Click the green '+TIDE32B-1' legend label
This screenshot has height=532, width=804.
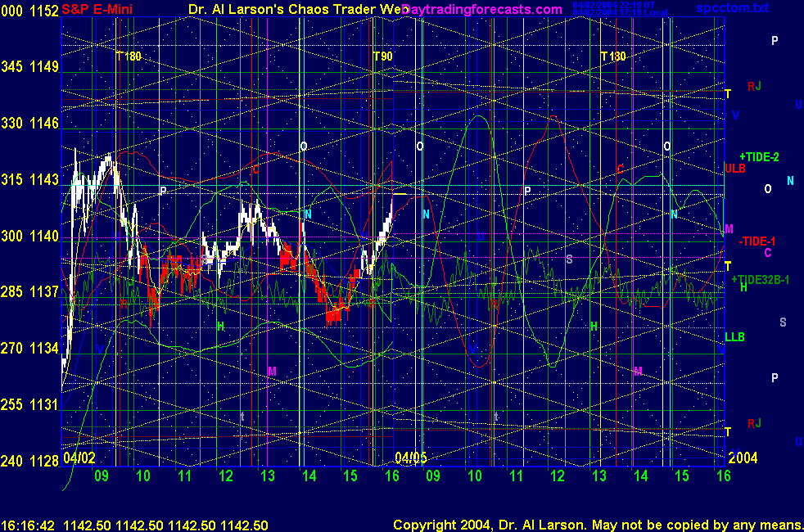760,280
